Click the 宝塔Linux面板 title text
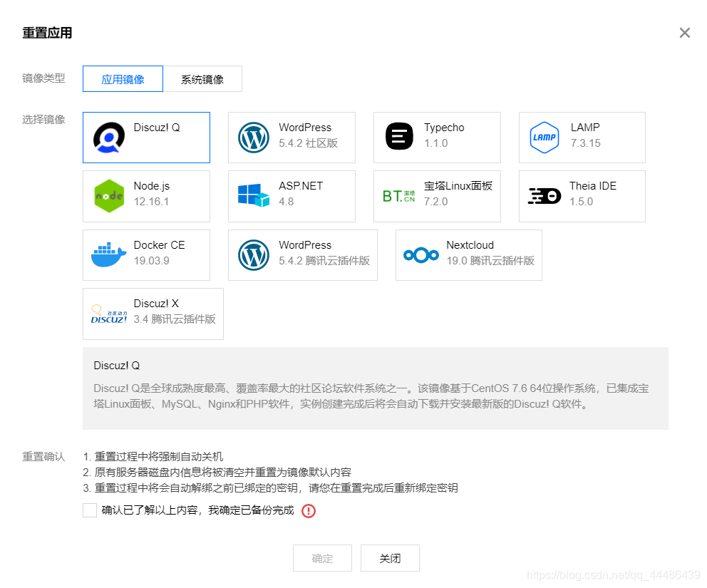Image resolution: width=707 pixels, height=588 pixels. 458,186
